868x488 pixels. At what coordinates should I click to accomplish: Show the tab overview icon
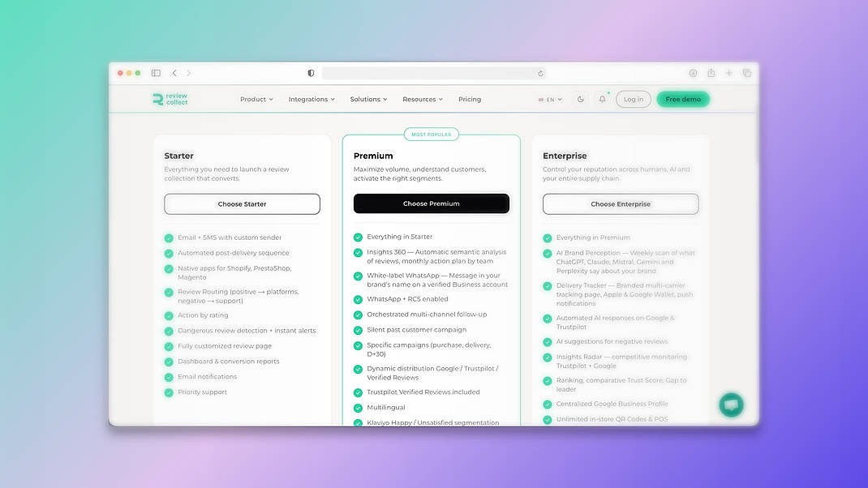coord(747,73)
